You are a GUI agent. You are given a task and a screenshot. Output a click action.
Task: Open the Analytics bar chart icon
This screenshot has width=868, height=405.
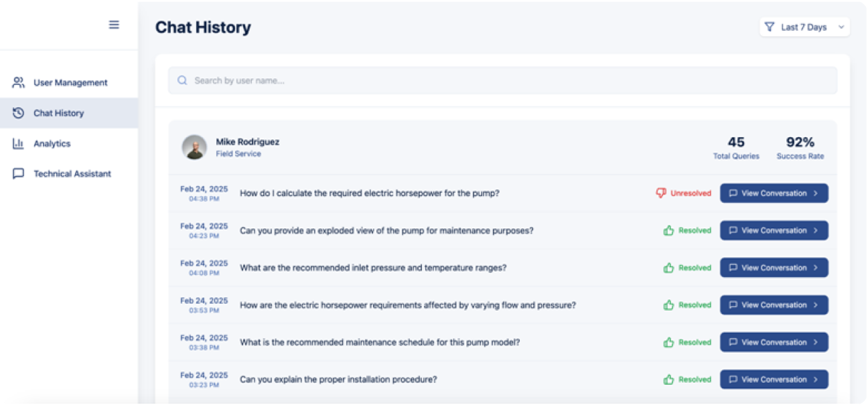(x=18, y=143)
